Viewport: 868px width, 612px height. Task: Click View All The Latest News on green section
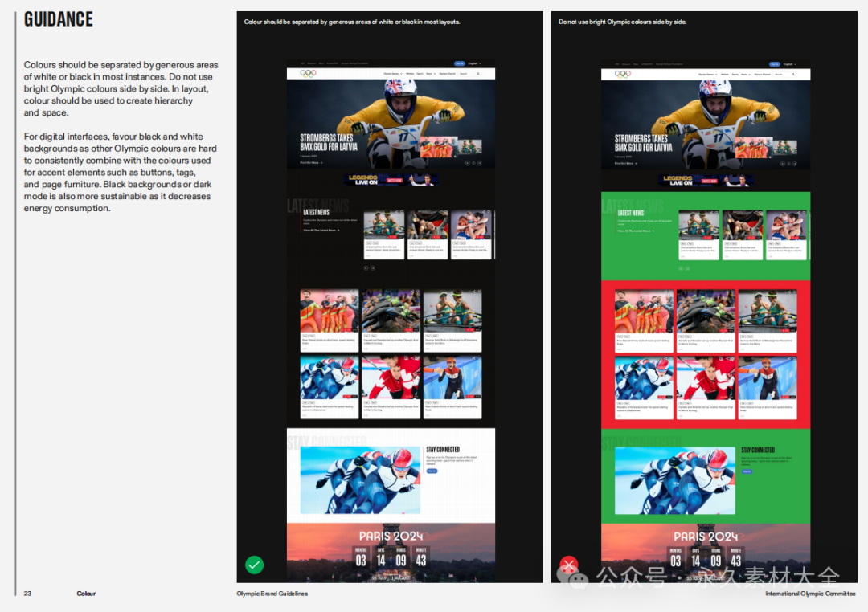tap(636, 231)
